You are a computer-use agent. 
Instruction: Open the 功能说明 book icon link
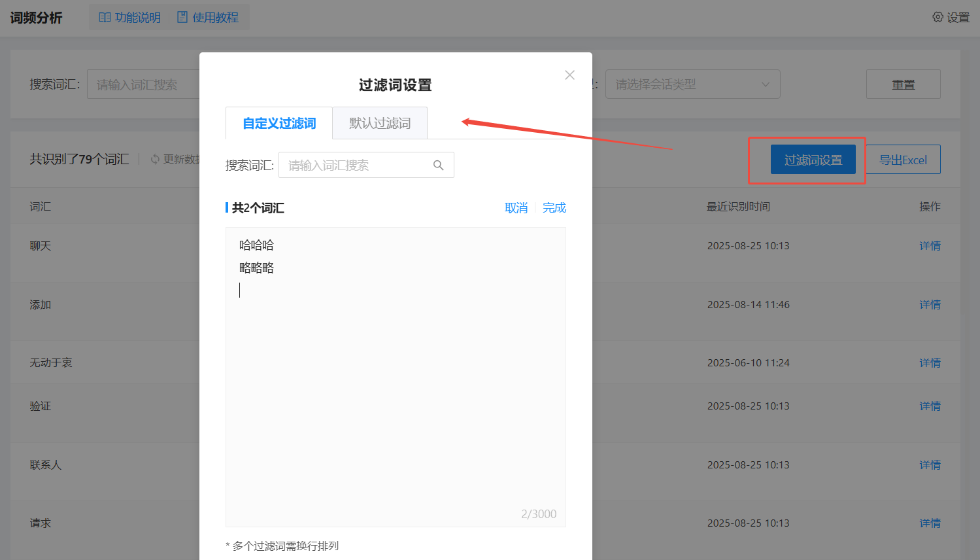[x=105, y=18]
